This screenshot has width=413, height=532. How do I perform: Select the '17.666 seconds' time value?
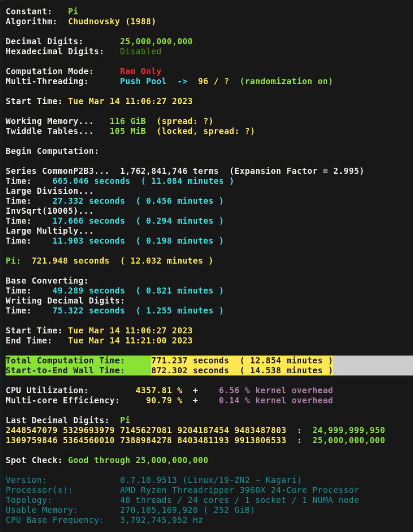88,221
